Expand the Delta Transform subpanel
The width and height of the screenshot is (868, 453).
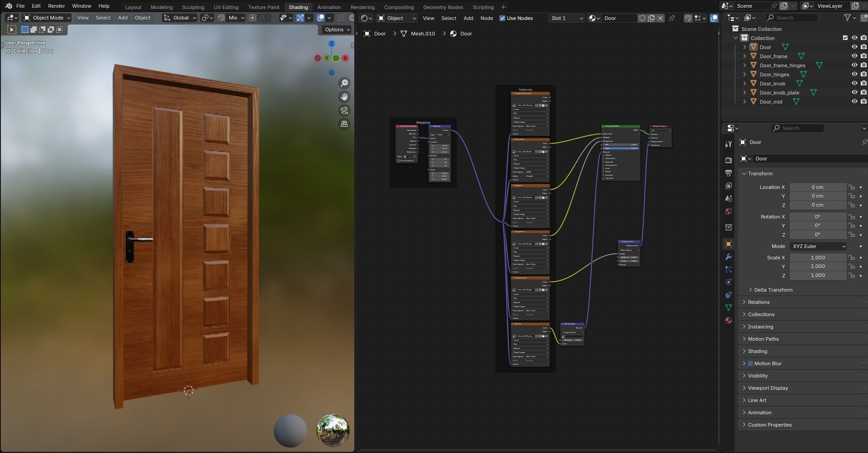773,290
